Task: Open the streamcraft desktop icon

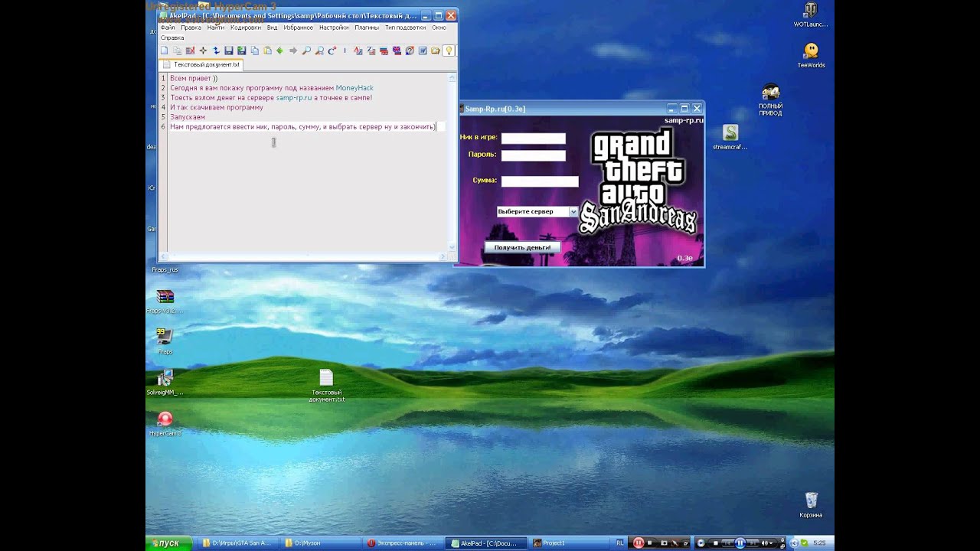Action: pyautogui.click(x=730, y=138)
